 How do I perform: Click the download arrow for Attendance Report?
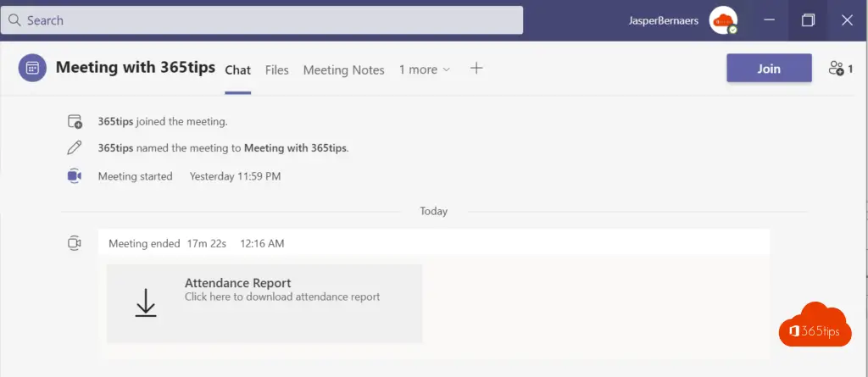point(146,302)
